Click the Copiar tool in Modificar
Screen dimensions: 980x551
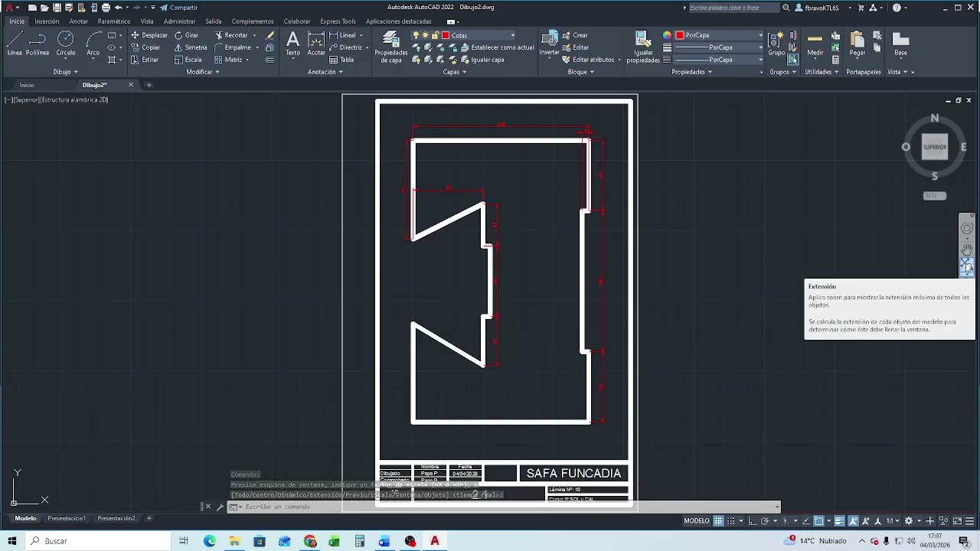[x=145, y=47]
